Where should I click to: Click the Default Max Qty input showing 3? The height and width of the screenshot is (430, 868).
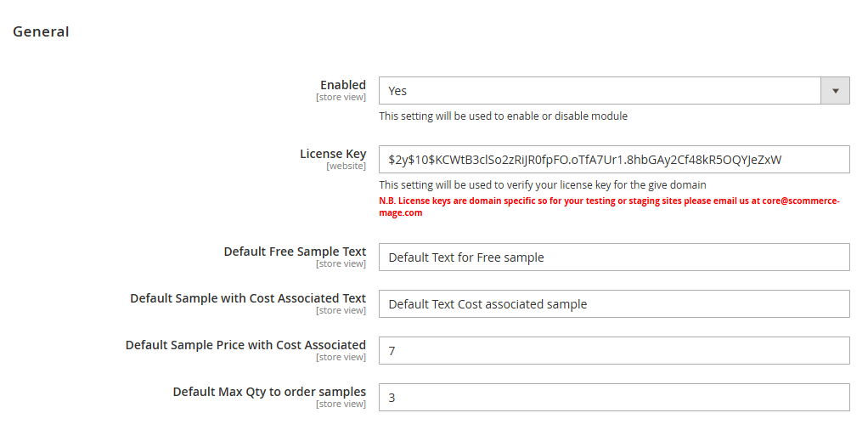(613, 398)
